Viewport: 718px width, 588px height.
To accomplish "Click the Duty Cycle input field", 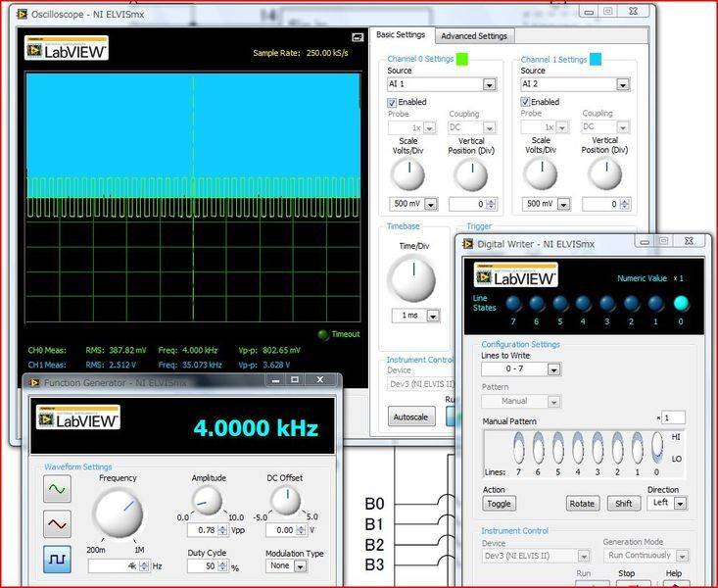I will [x=207, y=566].
